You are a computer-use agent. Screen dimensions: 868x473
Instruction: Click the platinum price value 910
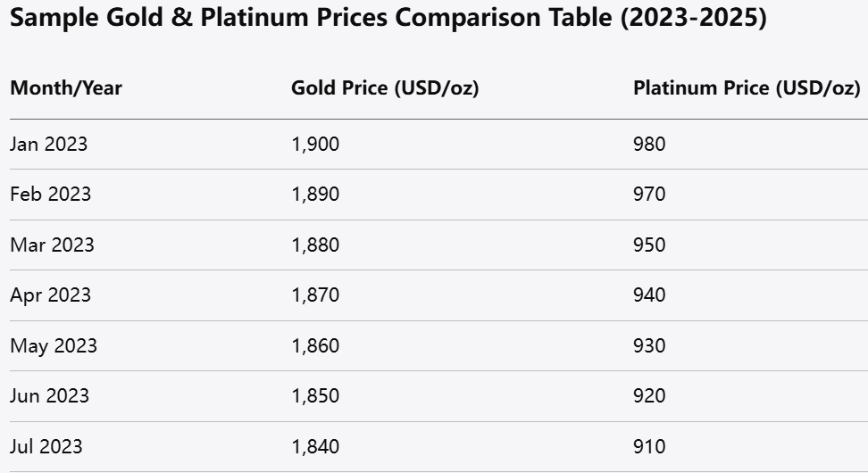pyautogui.click(x=649, y=446)
